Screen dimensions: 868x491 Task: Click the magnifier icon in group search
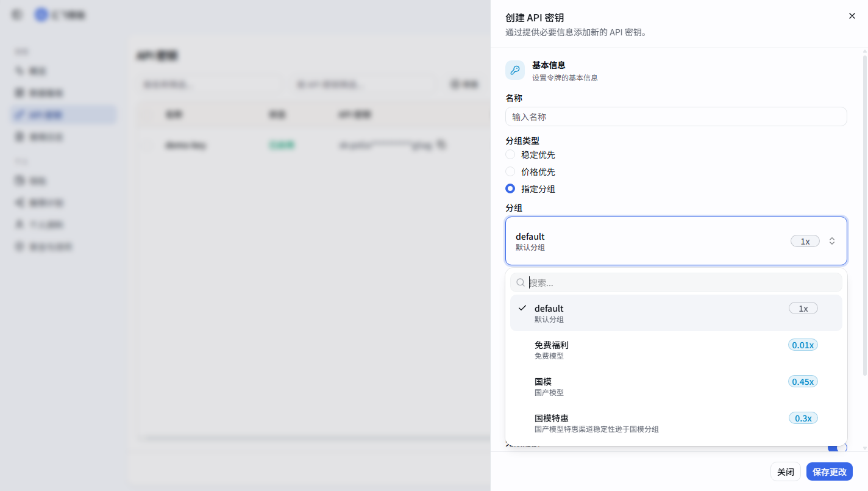tap(521, 282)
